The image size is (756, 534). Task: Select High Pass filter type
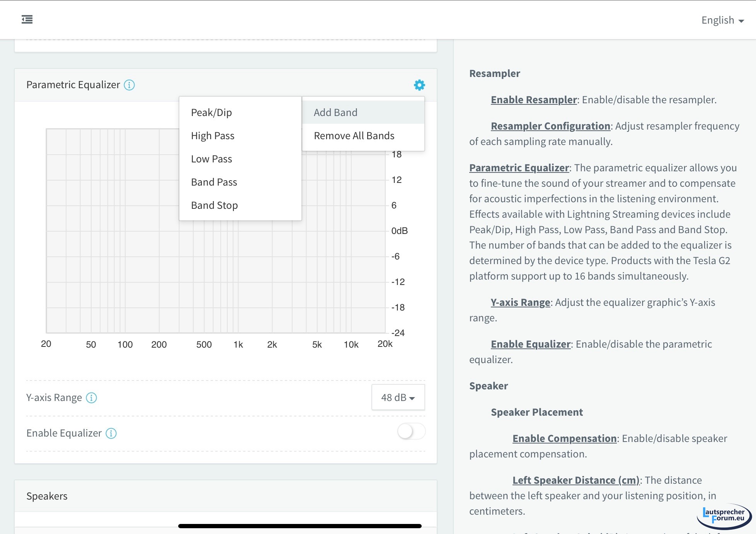pyautogui.click(x=213, y=136)
